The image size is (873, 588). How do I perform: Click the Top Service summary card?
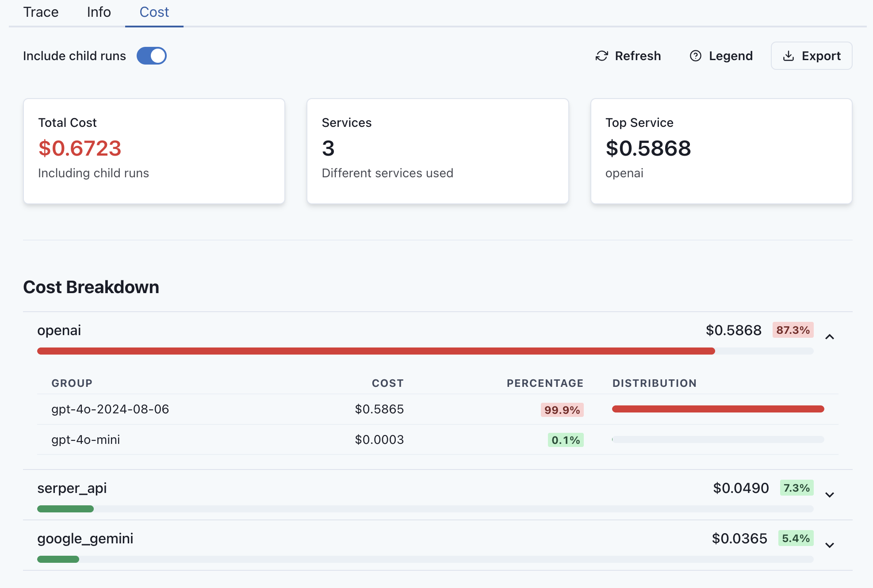[721, 151]
